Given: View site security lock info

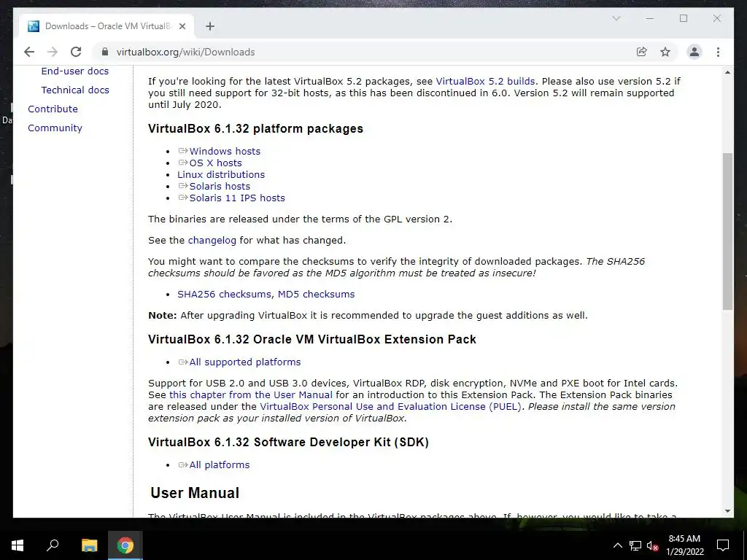Looking at the screenshot, I should (x=105, y=52).
